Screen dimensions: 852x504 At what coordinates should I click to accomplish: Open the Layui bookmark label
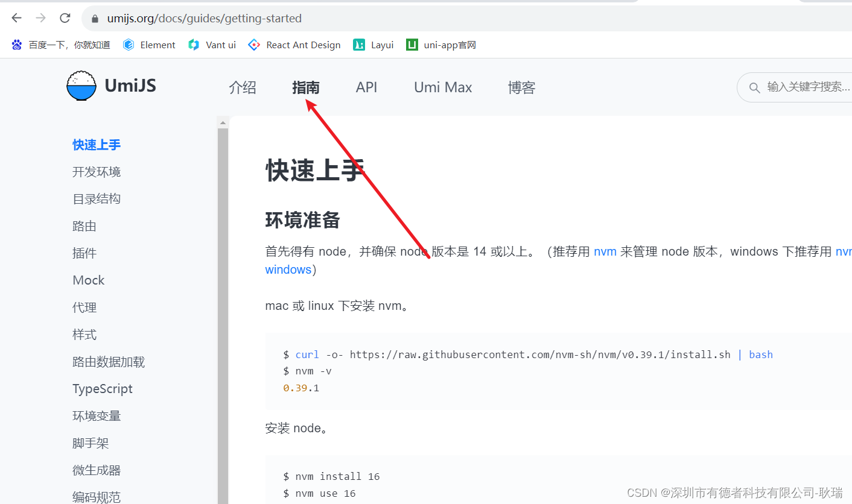coord(382,45)
